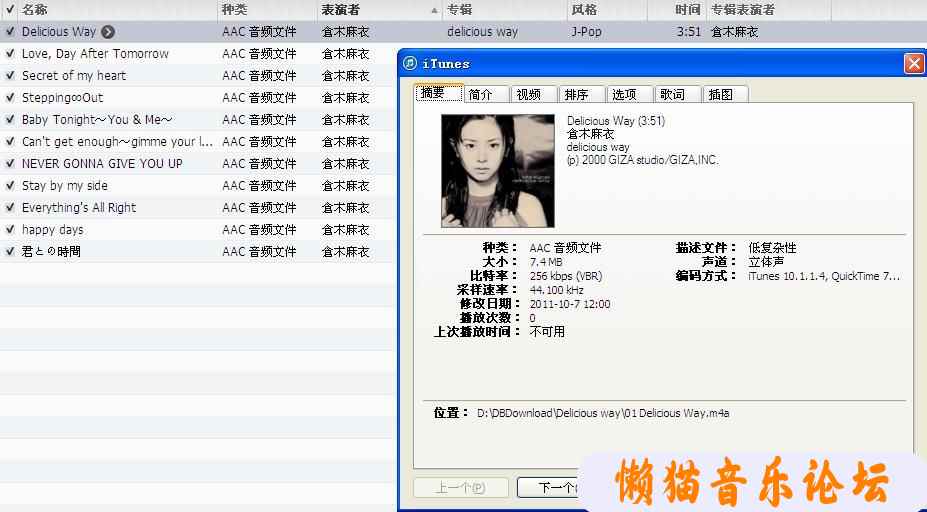The image size is (927, 512).
Task: Click the 256 kbps (VBR) bitrate value
Action: pyautogui.click(x=566, y=276)
